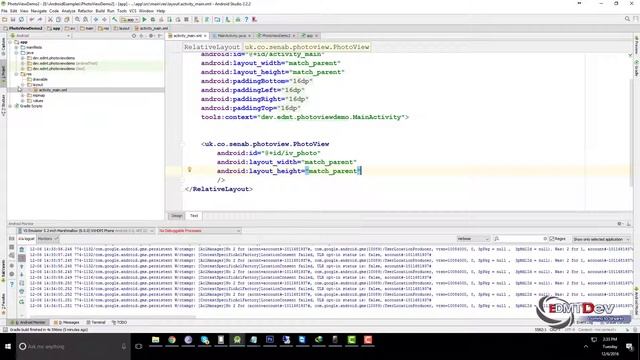The width and height of the screenshot is (640, 360).
Task: Expand the manifests folder node
Action: (x=17, y=47)
